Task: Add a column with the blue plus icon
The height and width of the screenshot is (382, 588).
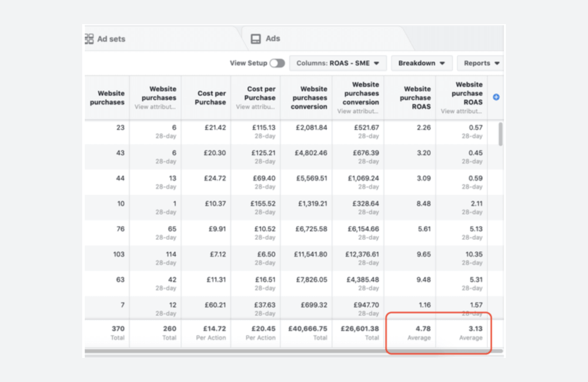Action: tap(496, 97)
